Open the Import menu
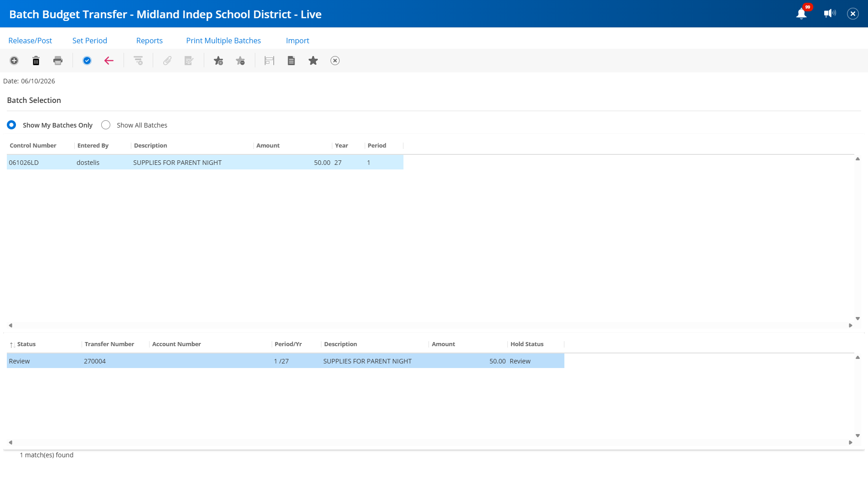The image size is (868, 491). 298,41
